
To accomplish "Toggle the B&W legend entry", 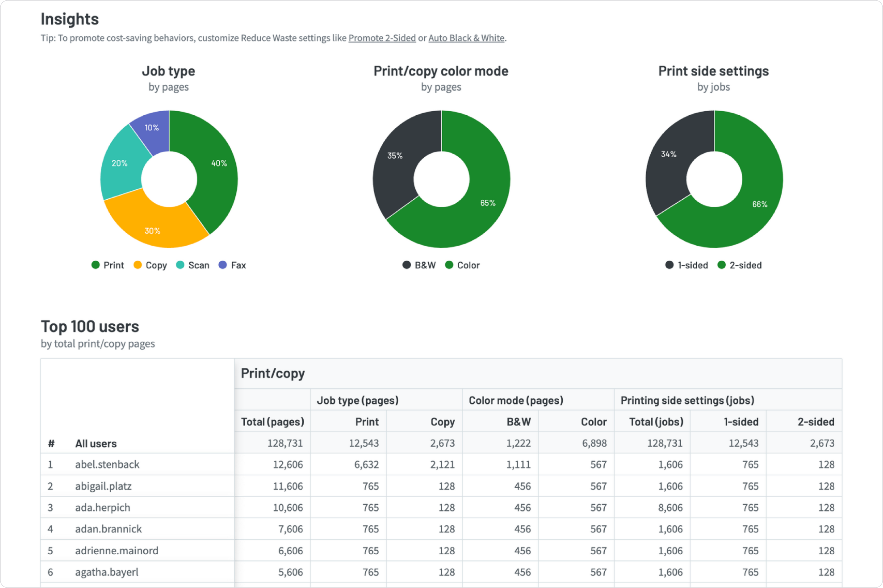I will (419, 265).
